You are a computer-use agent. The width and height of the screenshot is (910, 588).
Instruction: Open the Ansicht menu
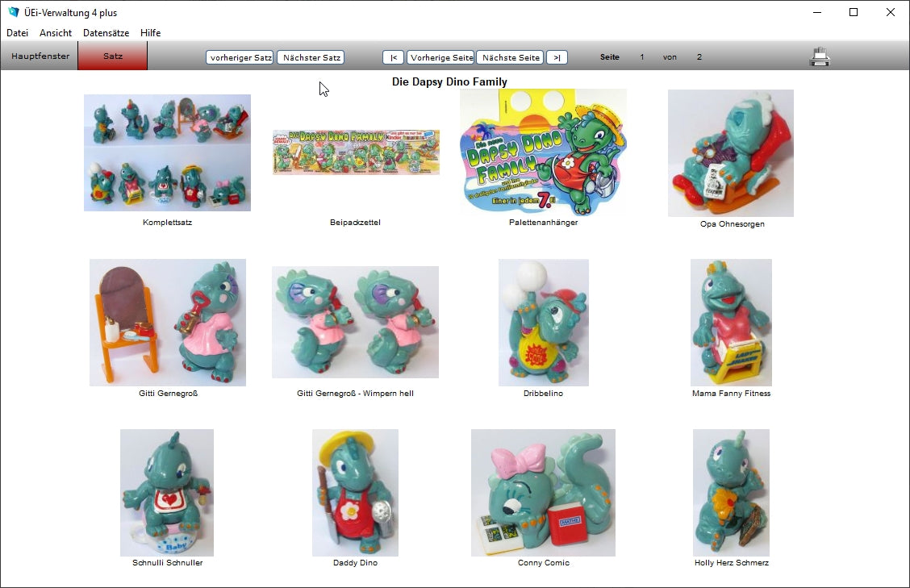point(56,33)
